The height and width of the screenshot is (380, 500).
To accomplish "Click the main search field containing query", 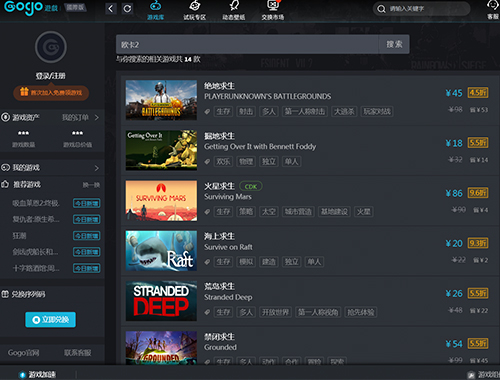I will pyautogui.click(x=247, y=44).
